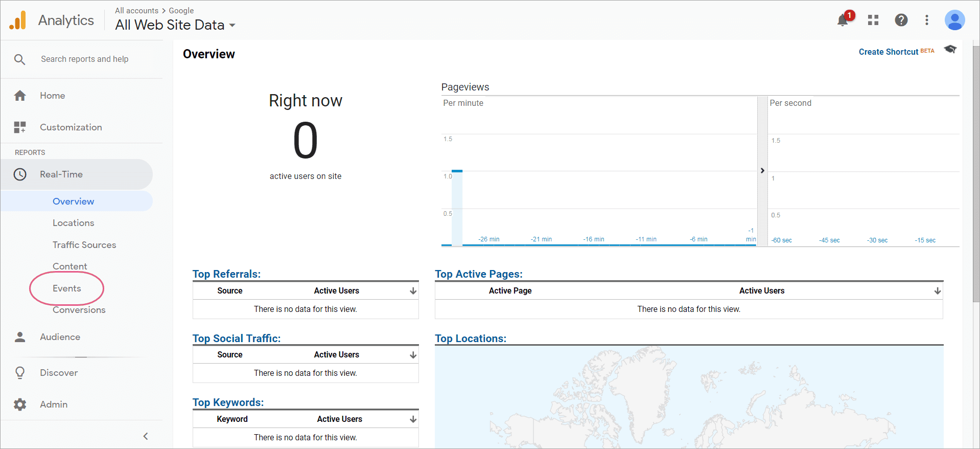The width and height of the screenshot is (980, 449).
Task: Click the Admin gear icon
Action: (x=20, y=405)
